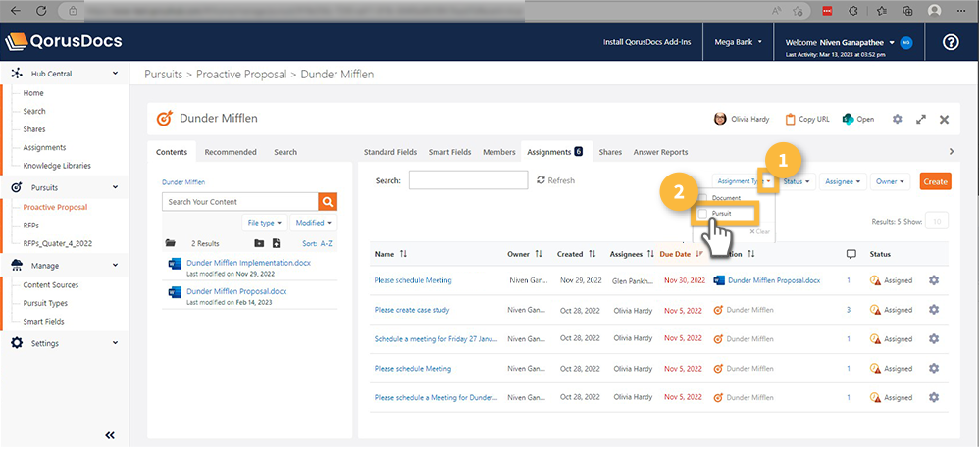
Task: Click Clear in Assignment Type dropdown
Action: 759,231
